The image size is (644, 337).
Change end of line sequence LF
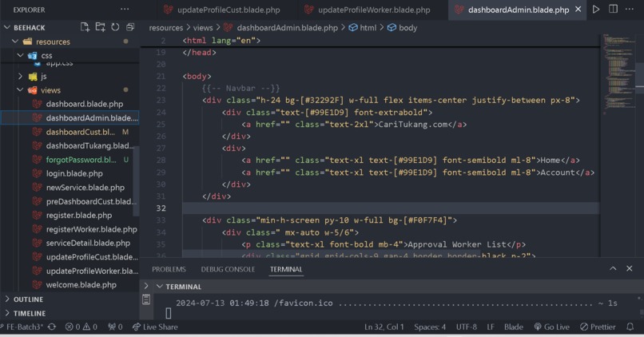(491, 327)
